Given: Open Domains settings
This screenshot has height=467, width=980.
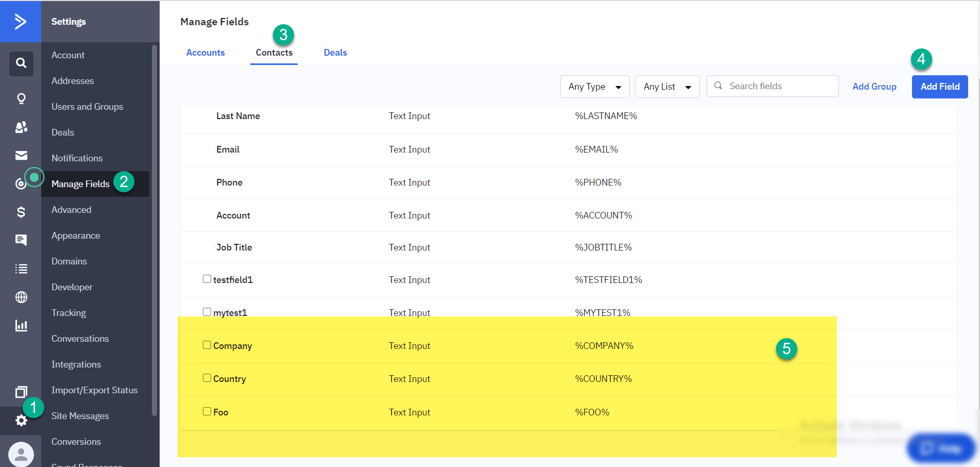Looking at the screenshot, I should (69, 261).
